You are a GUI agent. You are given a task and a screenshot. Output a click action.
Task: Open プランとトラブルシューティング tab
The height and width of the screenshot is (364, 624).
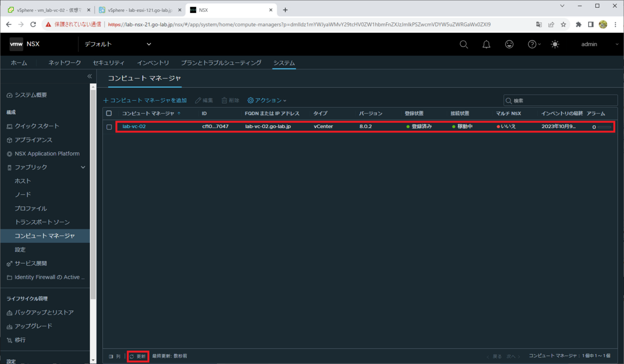pos(221,63)
